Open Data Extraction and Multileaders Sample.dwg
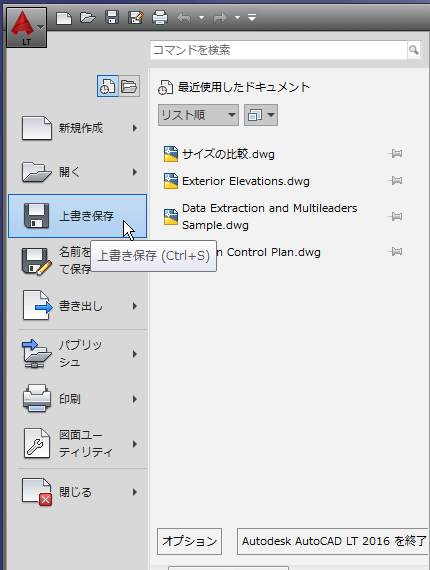 coord(269,217)
